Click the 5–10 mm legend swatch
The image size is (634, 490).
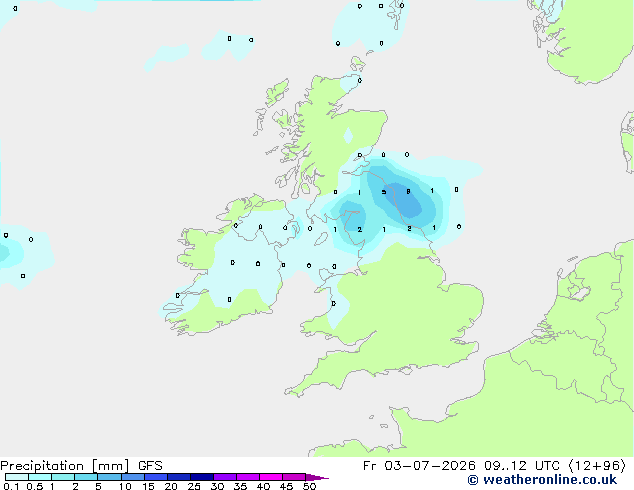(109, 477)
